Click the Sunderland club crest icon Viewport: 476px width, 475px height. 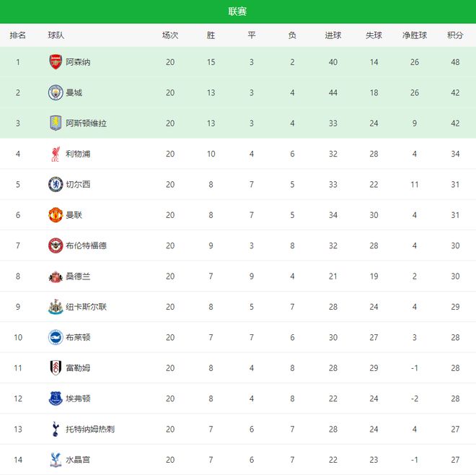click(x=56, y=276)
